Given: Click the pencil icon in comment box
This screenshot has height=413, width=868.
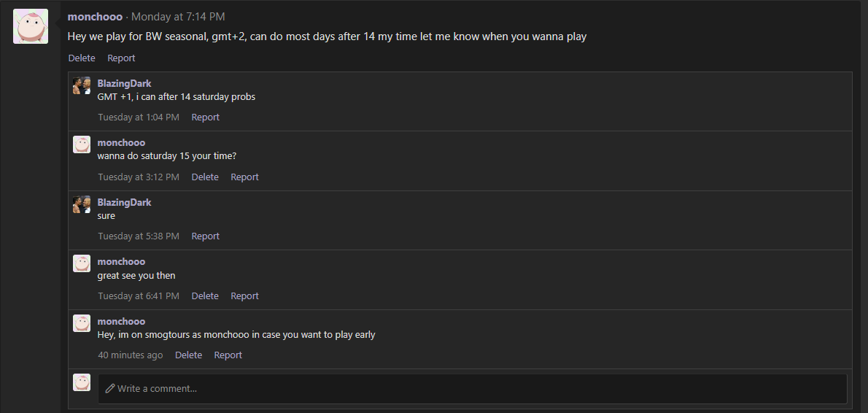Looking at the screenshot, I should pyautogui.click(x=109, y=389).
